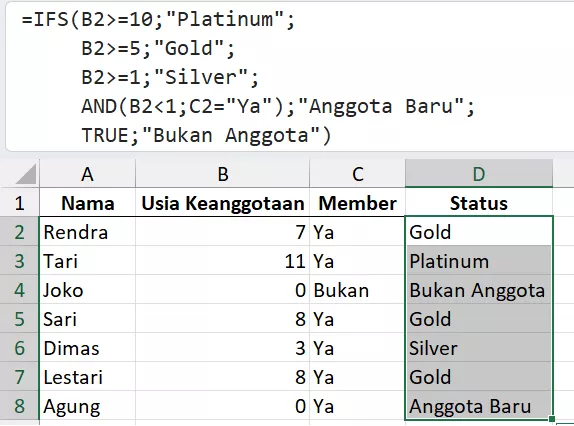Select the Platinum status cell
Viewport: 574px width, 426px height.
click(x=479, y=261)
